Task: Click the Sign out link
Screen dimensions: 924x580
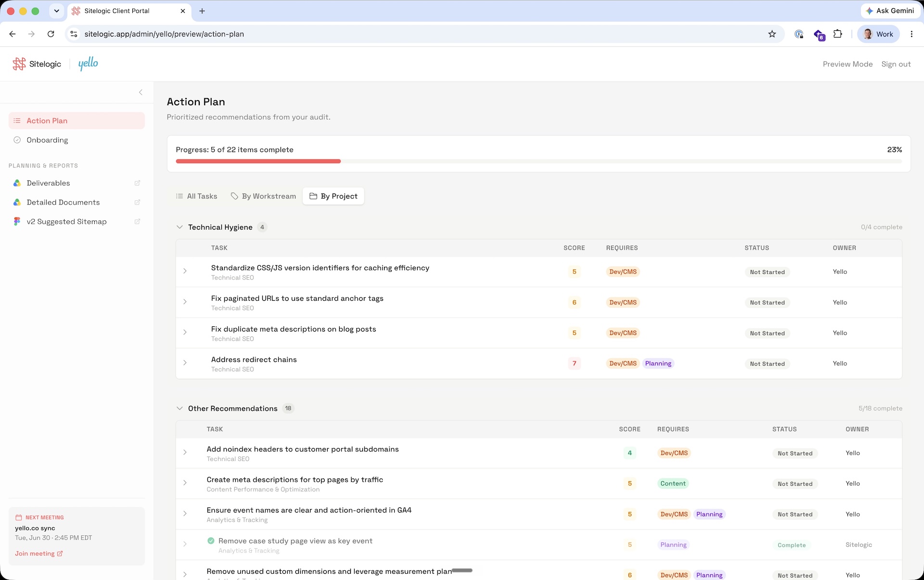Action: point(896,64)
